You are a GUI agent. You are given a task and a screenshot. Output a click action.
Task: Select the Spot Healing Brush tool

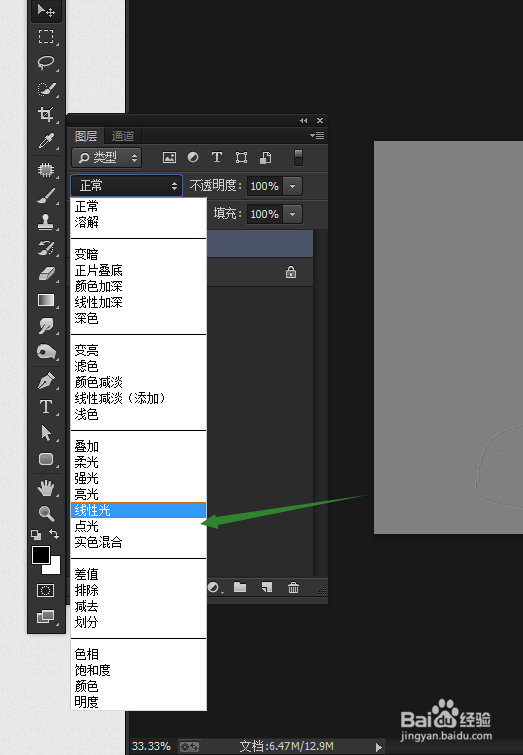pyautogui.click(x=46, y=169)
